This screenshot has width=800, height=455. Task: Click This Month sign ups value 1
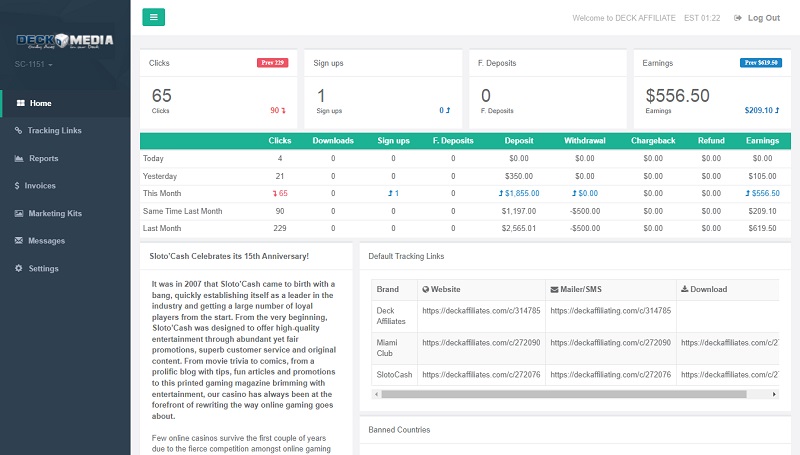click(x=393, y=193)
